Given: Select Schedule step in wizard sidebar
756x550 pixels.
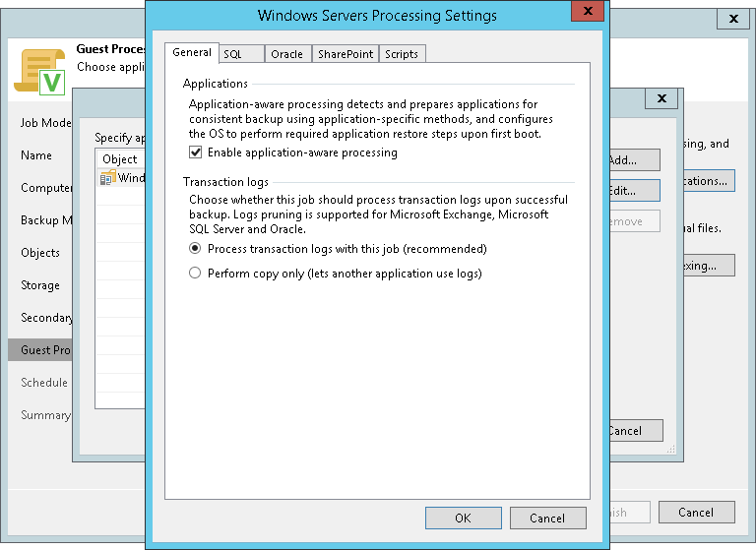Looking at the screenshot, I should point(44,383).
